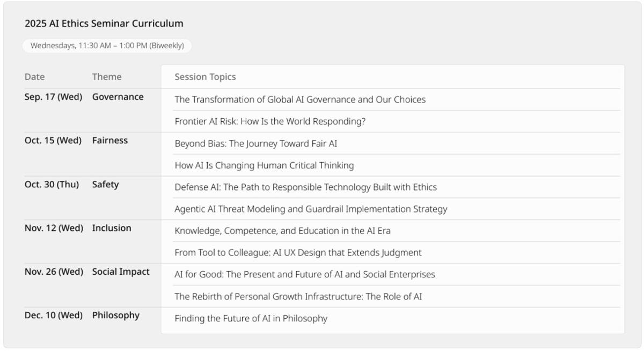Select the Wednesdays 11:30 AM biweekly schedule pill
Viewport: 644px width, 351px height.
(x=107, y=46)
